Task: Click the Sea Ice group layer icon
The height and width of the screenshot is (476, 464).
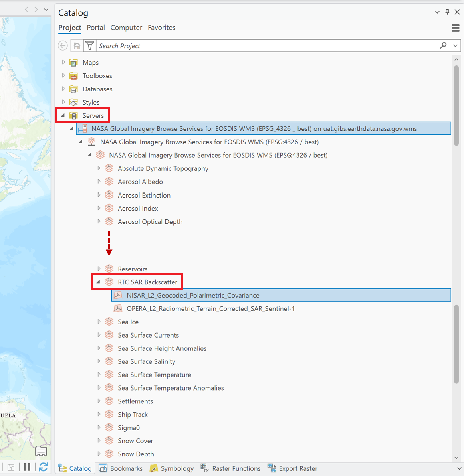Action: 109,322
